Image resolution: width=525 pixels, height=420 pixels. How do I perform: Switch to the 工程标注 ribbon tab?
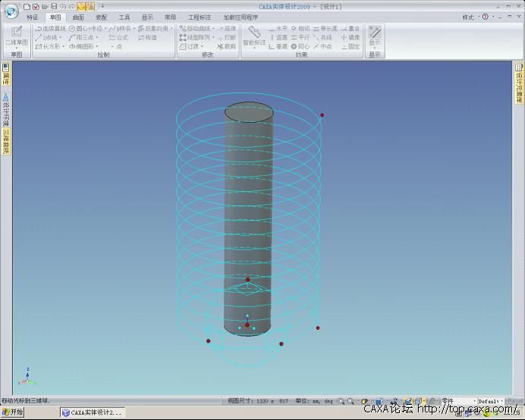click(x=200, y=17)
